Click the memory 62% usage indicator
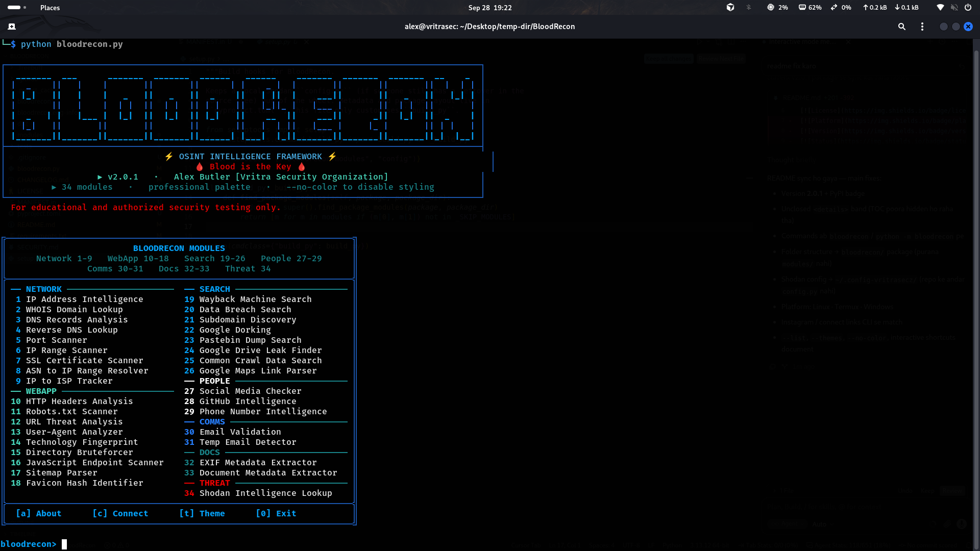Viewport: 980px width, 551px height. click(810, 8)
